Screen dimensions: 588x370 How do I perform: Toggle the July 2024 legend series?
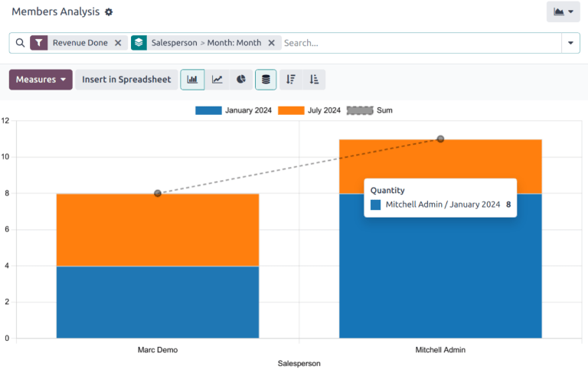[x=309, y=110]
